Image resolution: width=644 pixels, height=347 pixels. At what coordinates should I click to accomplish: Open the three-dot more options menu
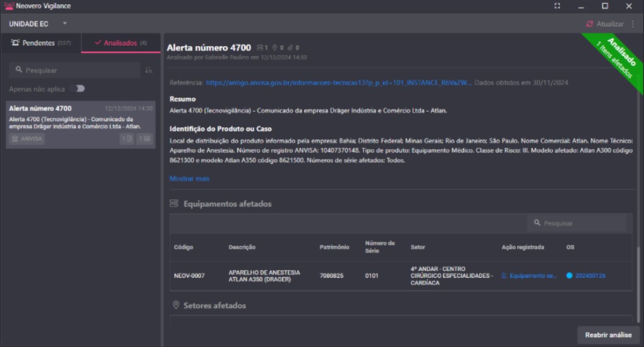pyautogui.click(x=633, y=24)
